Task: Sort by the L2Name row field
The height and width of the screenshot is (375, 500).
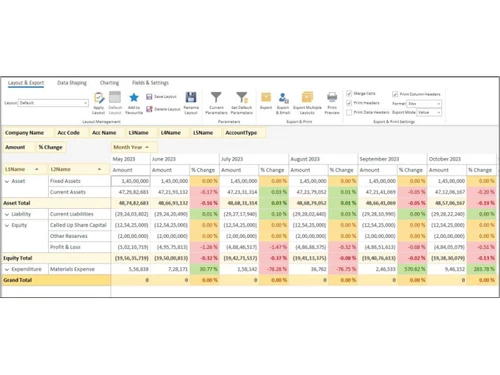Action: (79, 169)
